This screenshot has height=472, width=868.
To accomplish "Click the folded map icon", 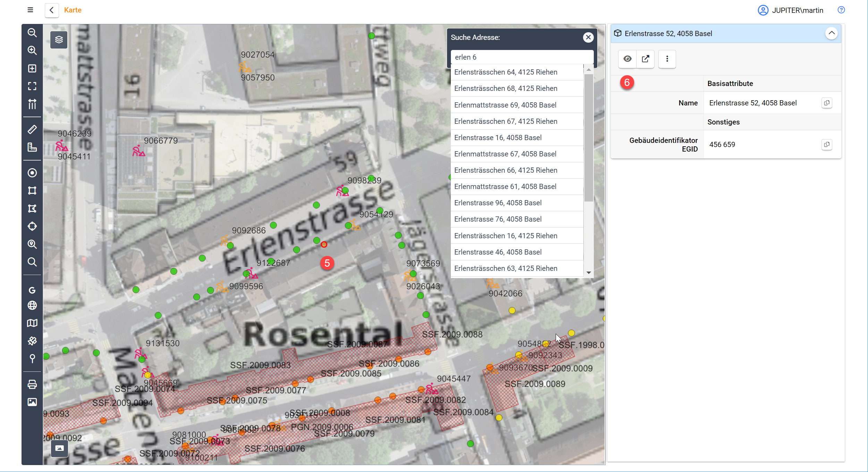I will pyautogui.click(x=32, y=323).
